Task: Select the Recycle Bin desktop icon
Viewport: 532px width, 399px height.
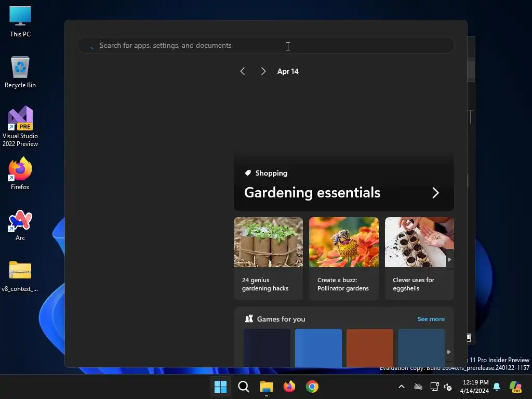Action: [20, 72]
